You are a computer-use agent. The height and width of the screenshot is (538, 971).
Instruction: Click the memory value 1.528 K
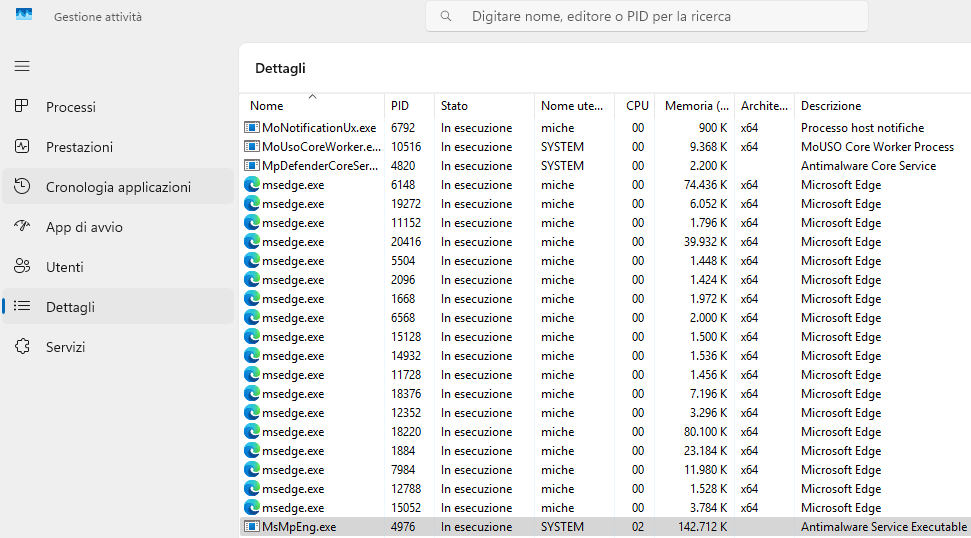tap(708, 488)
